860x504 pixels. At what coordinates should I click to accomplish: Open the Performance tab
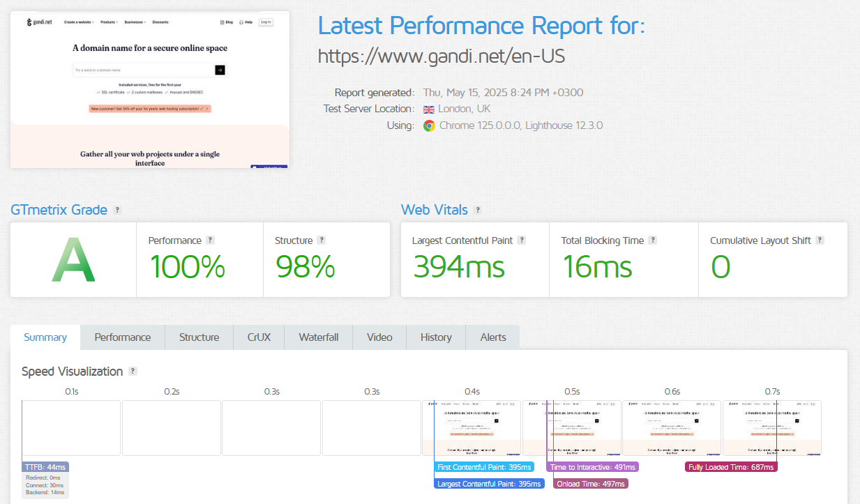[x=123, y=337]
